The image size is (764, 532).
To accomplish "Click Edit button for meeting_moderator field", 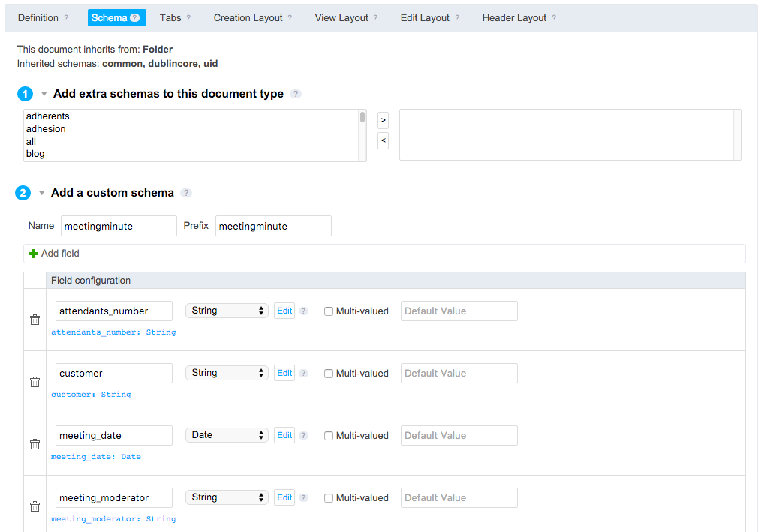I will pos(284,497).
